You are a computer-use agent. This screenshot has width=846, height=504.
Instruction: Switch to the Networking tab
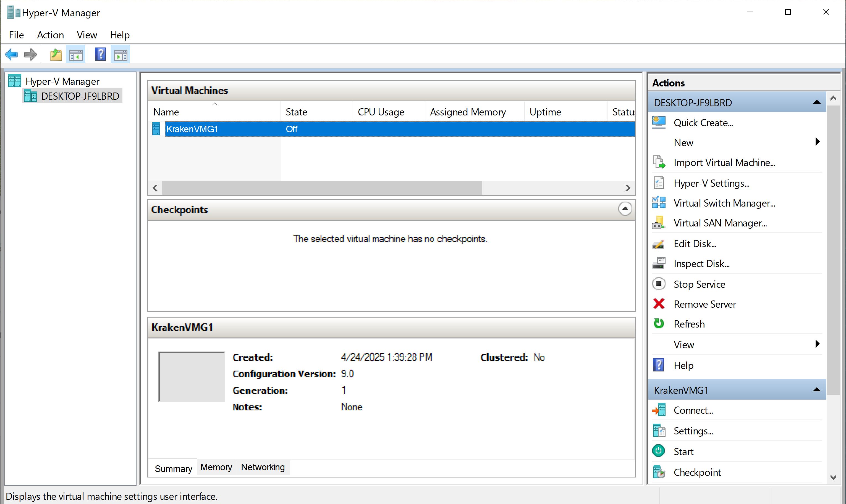point(263,467)
